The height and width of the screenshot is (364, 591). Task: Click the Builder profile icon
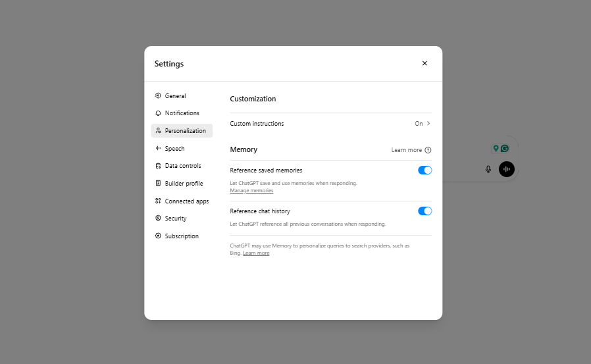[158, 184]
